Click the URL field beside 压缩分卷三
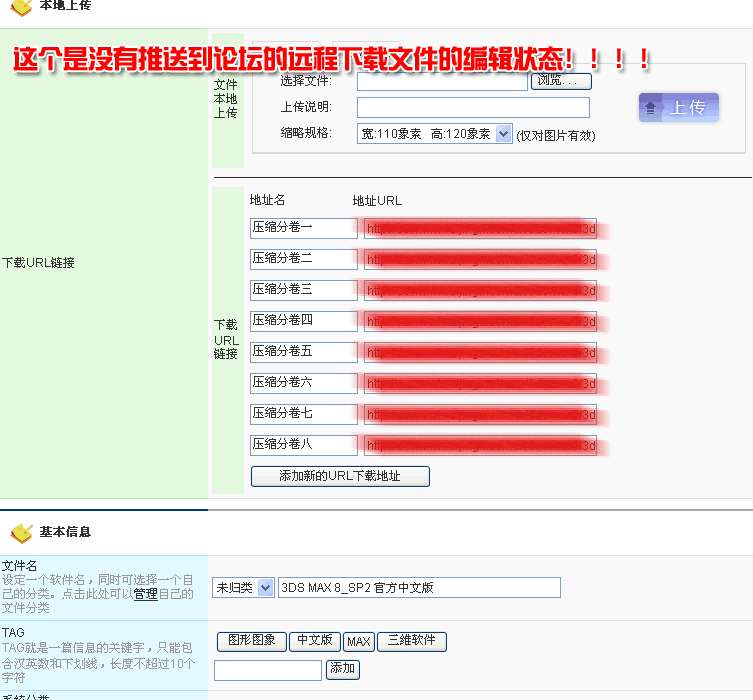Screen dimensions: 753x700 pos(480,290)
